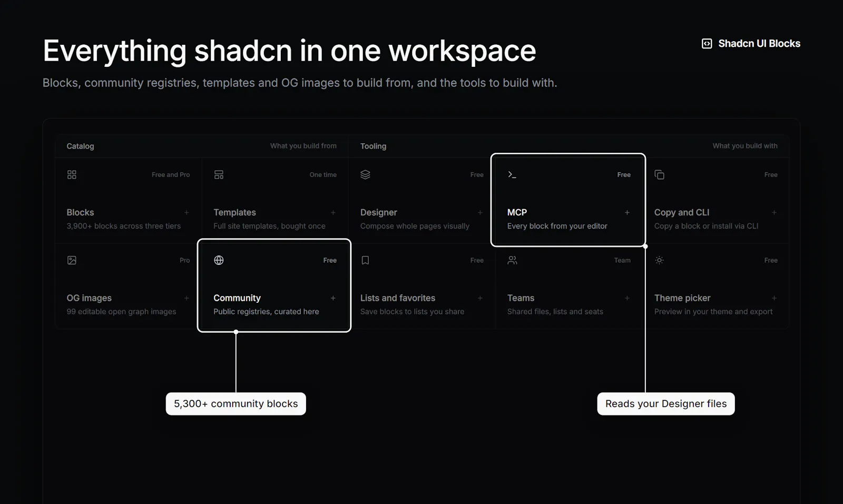
Task: Click the Teams users icon
Action: (512, 260)
